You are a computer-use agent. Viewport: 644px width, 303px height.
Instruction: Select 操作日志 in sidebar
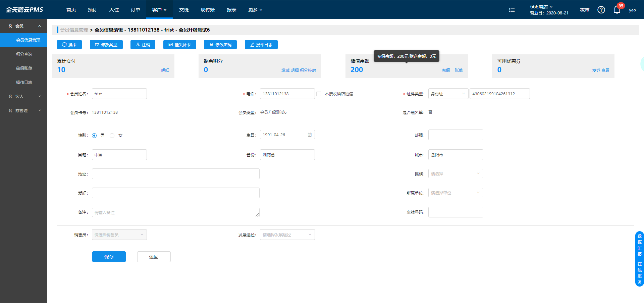tap(23, 82)
